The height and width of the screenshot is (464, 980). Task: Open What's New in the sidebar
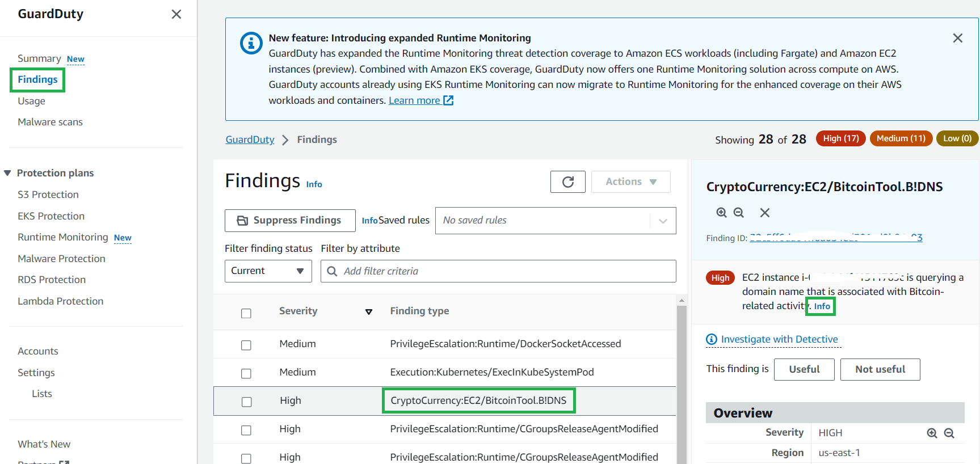pos(44,444)
